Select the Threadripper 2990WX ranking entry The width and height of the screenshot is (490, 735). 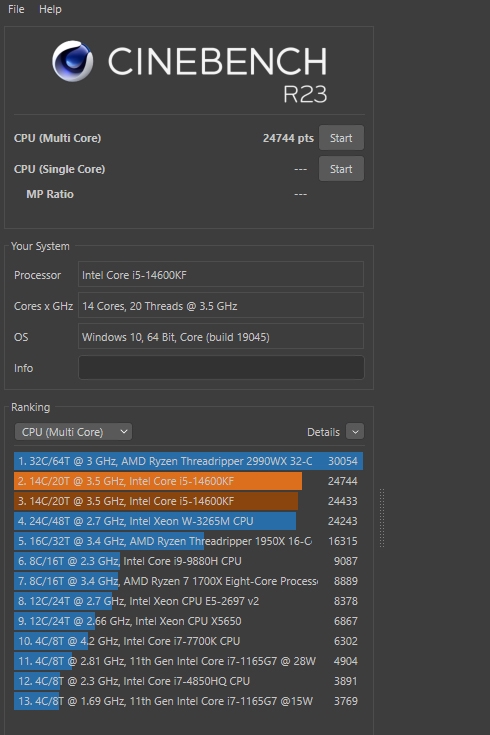point(188,461)
